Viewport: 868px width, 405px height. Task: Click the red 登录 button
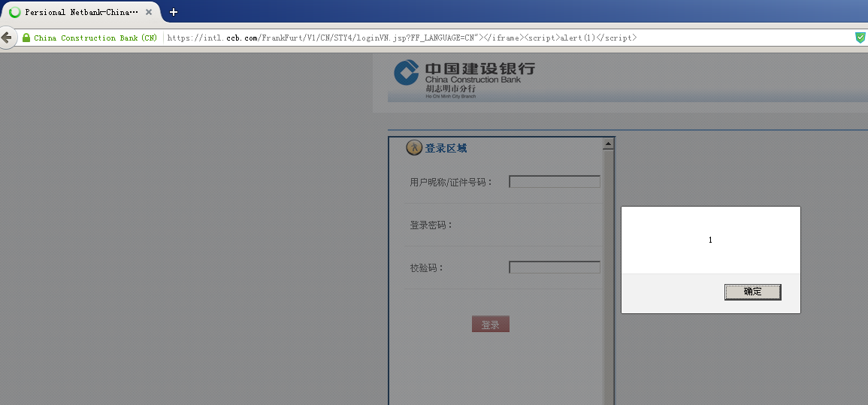(x=491, y=324)
